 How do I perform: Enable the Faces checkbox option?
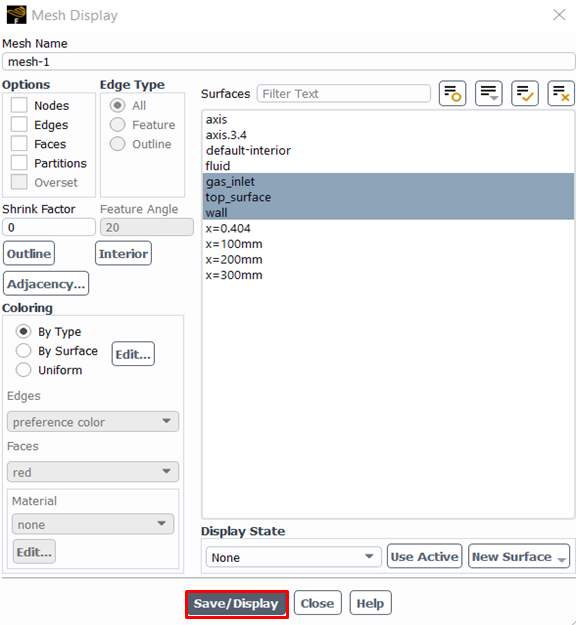click(19, 143)
